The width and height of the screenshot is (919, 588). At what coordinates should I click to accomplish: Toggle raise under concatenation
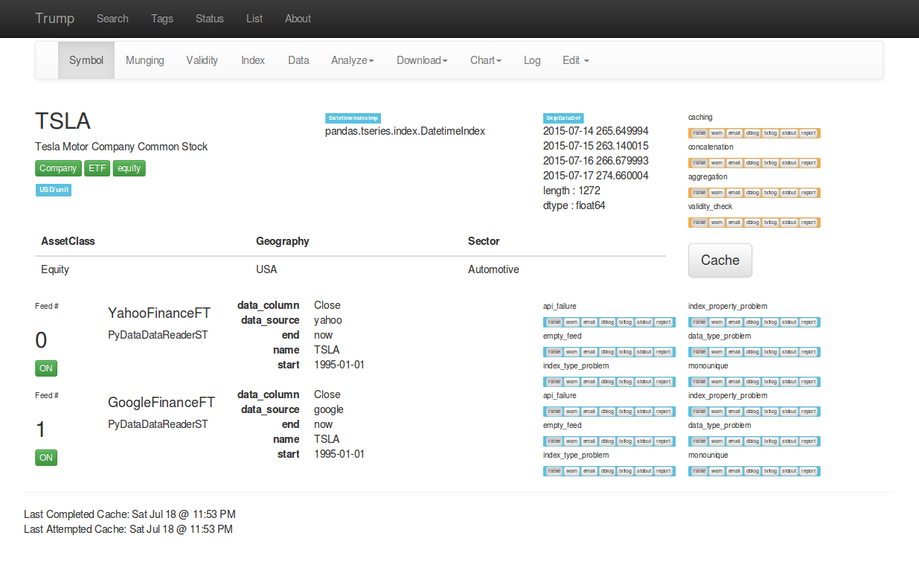(x=699, y=163)
